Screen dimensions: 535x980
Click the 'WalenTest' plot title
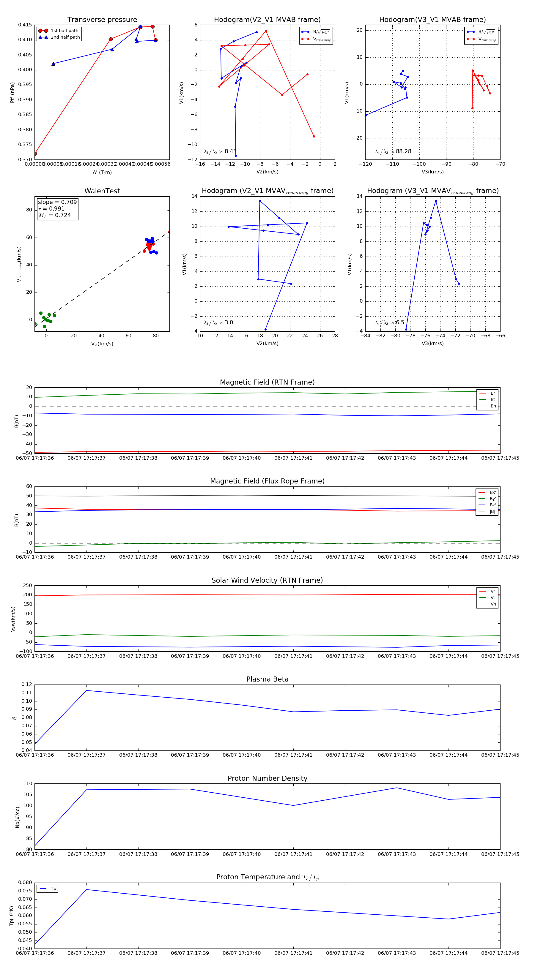pos(102,191)
